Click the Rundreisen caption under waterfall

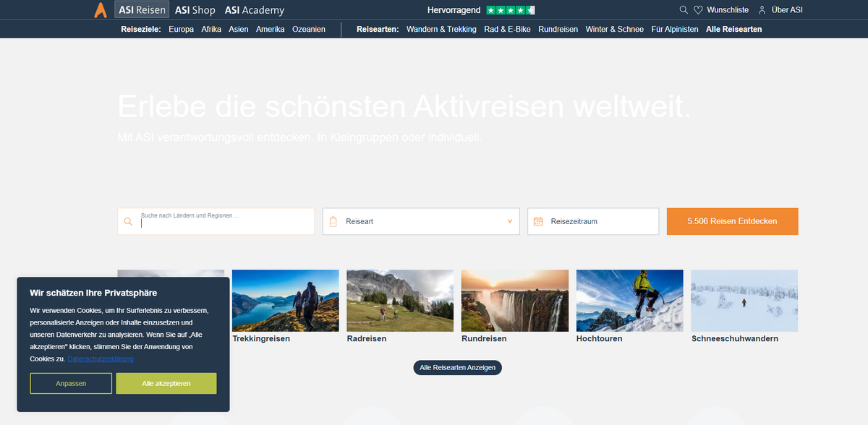click(x=484, y=338)
